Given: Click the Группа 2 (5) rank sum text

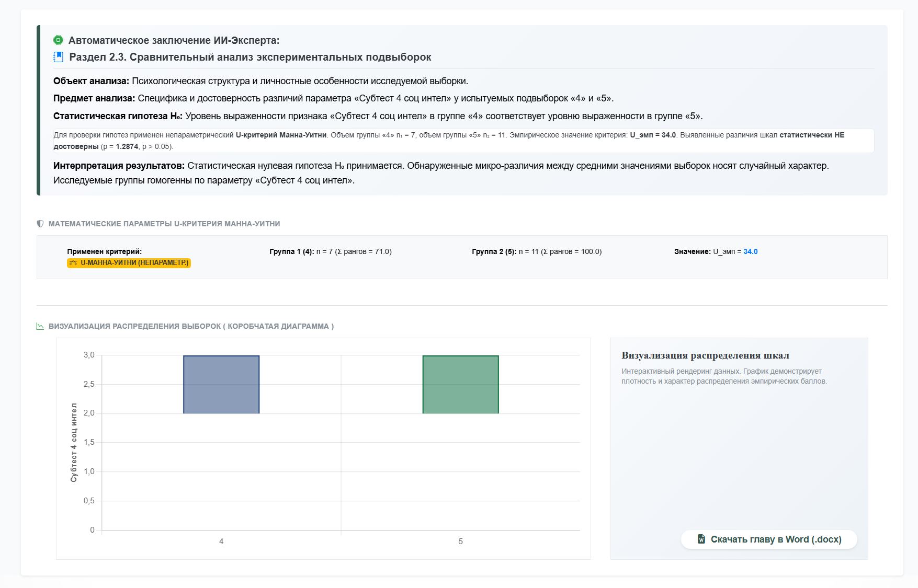Looking at the screenshot, I should click(537, 251).
